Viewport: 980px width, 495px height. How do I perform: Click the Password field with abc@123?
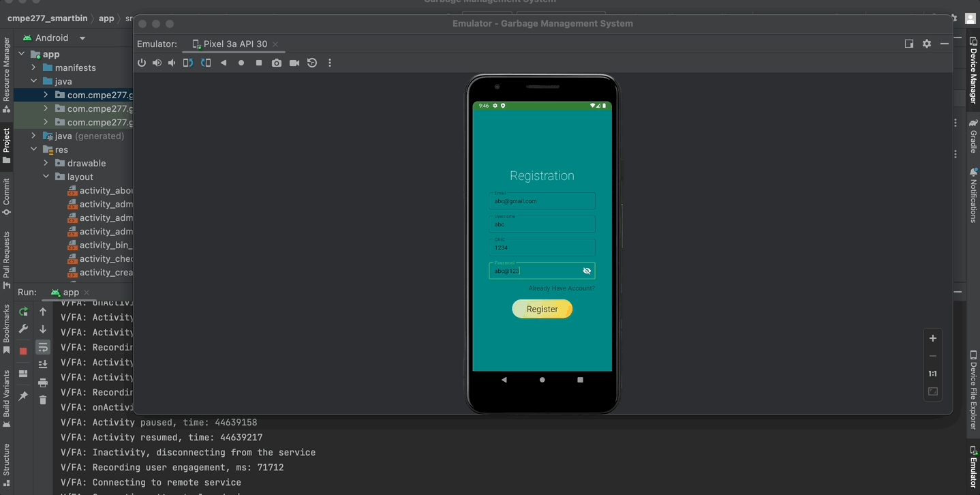click(542, 271)
